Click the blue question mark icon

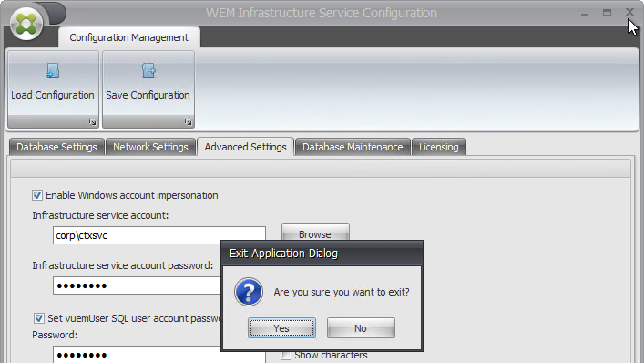tap(249, 292)
